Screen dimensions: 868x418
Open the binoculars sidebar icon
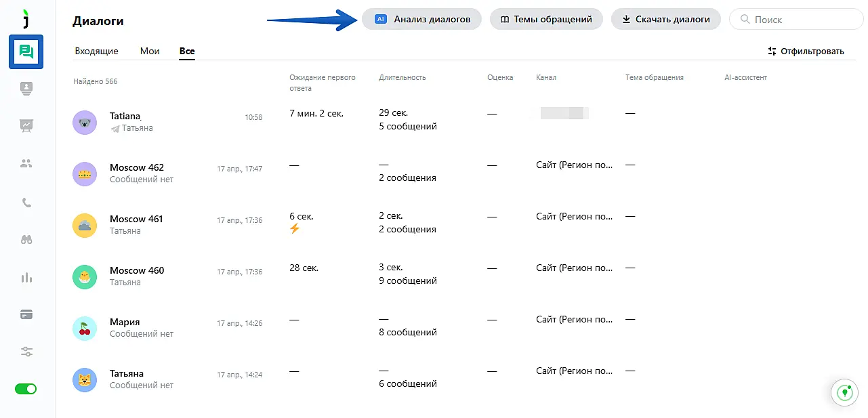(x=26, y=239)
